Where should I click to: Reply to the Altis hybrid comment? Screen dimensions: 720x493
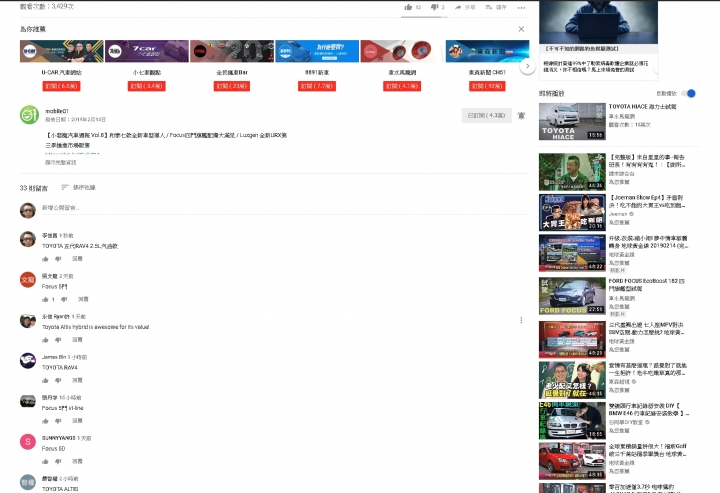pos(77,340)
